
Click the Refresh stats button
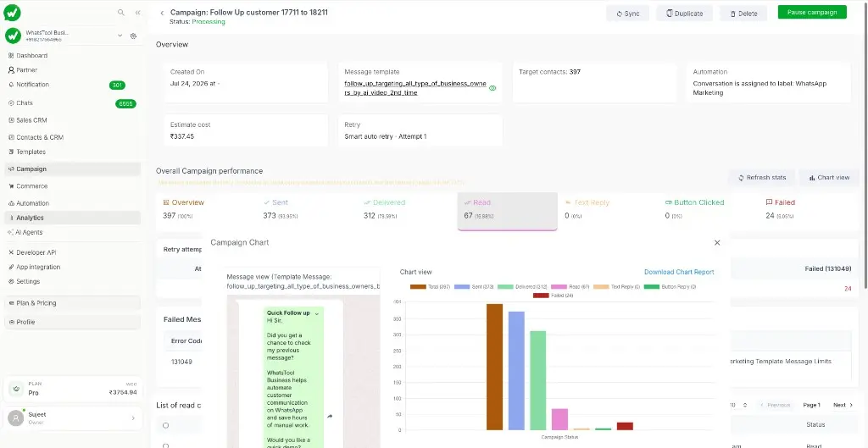click(x=762, y=178)
